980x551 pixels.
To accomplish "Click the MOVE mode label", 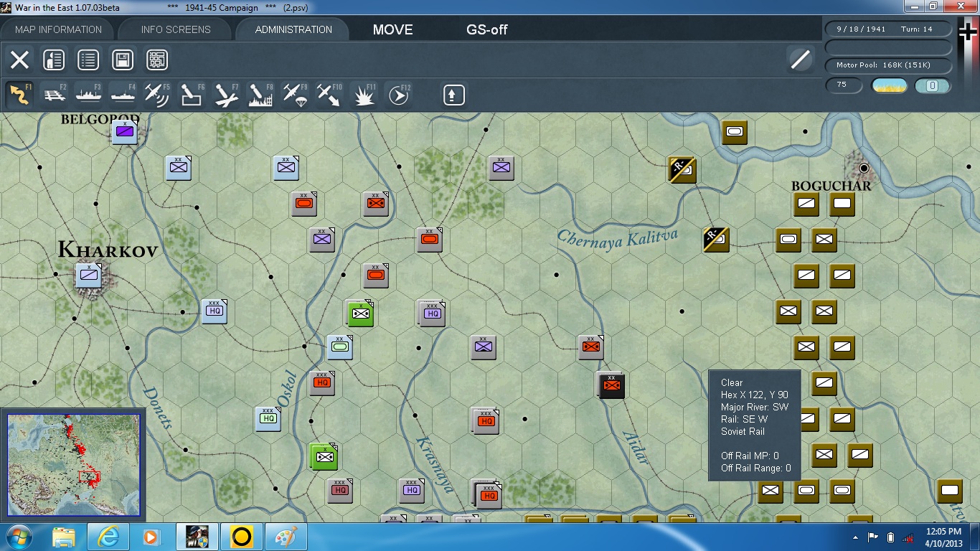I will click(x=392, y=30).
